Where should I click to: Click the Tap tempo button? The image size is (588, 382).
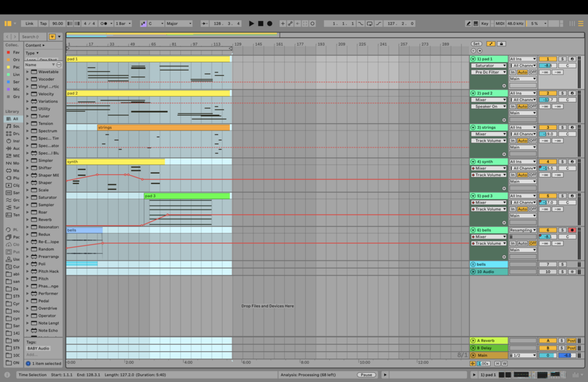(43, 24)
